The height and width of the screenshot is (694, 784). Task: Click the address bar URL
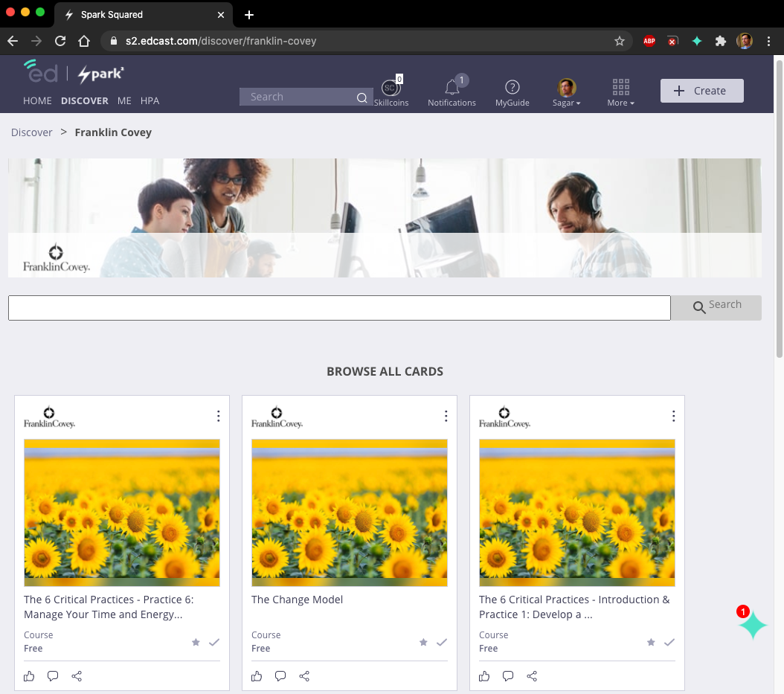[220, 41]
